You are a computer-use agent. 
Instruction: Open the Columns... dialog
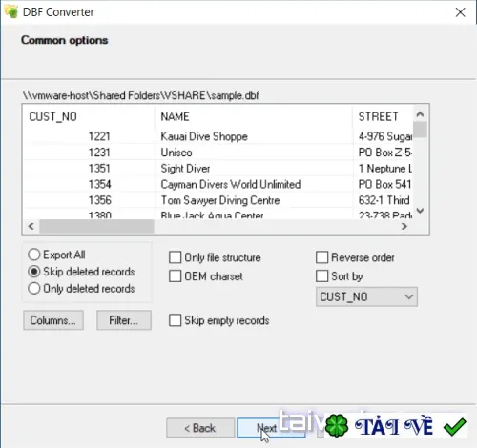tap(53, 320)
